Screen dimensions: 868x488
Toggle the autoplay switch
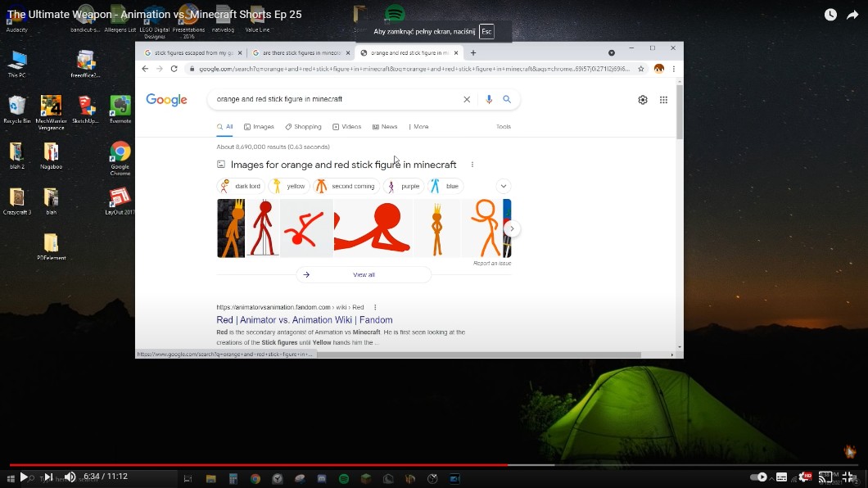click(759, 477)
